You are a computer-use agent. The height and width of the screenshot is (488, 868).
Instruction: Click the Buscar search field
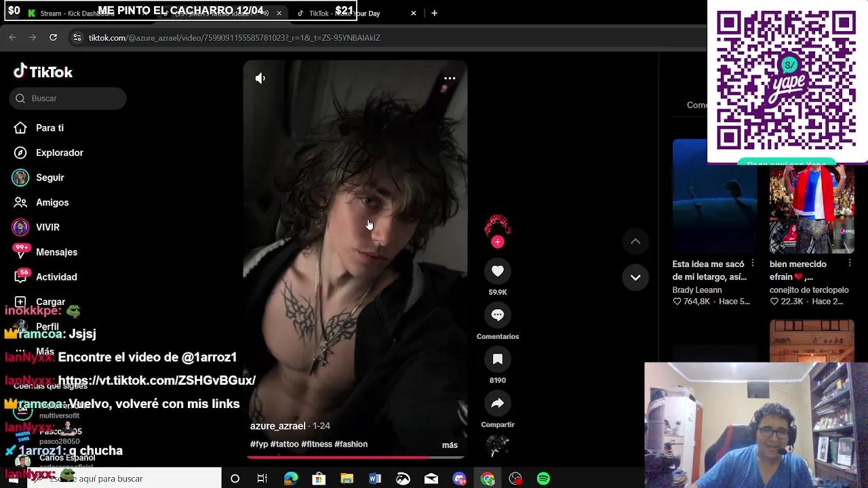[68, 98]
